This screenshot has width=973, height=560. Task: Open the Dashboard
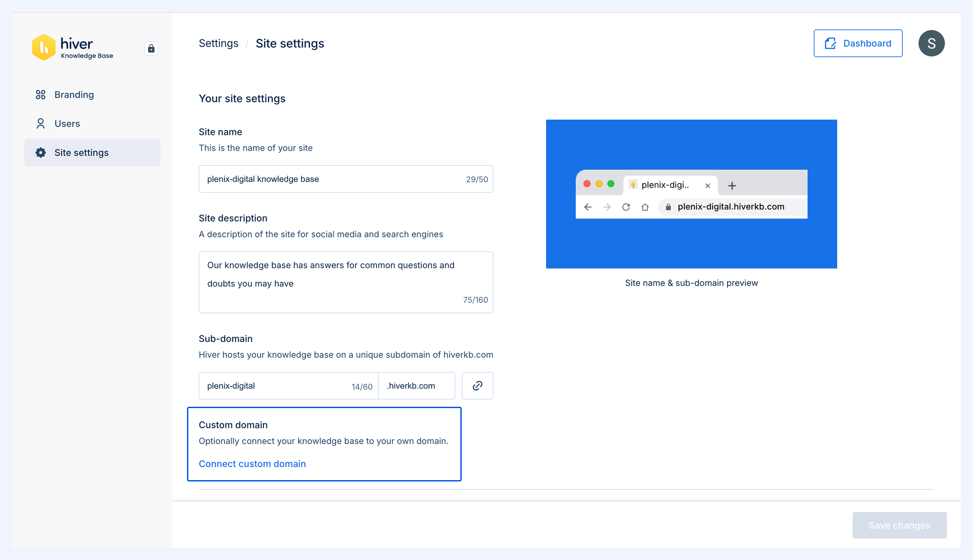(858, 44)
